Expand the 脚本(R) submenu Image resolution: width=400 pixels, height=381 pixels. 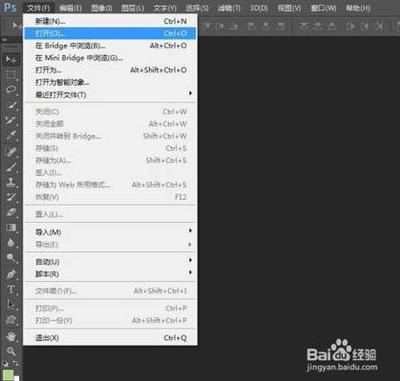click(190, 272)
